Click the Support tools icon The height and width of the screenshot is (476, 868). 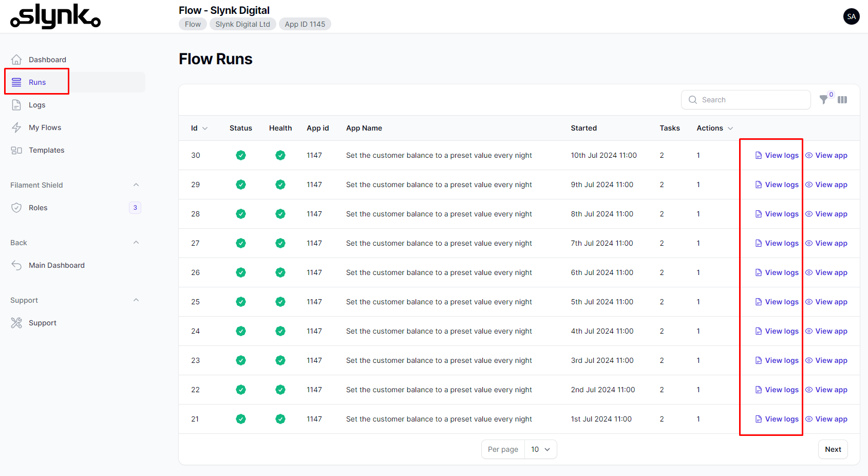point(16,323)
